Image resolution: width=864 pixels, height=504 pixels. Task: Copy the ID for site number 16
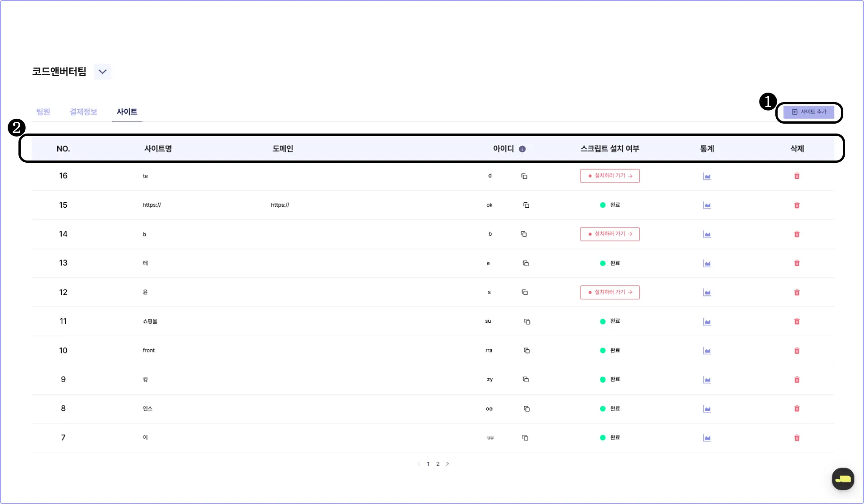(524, 176)
